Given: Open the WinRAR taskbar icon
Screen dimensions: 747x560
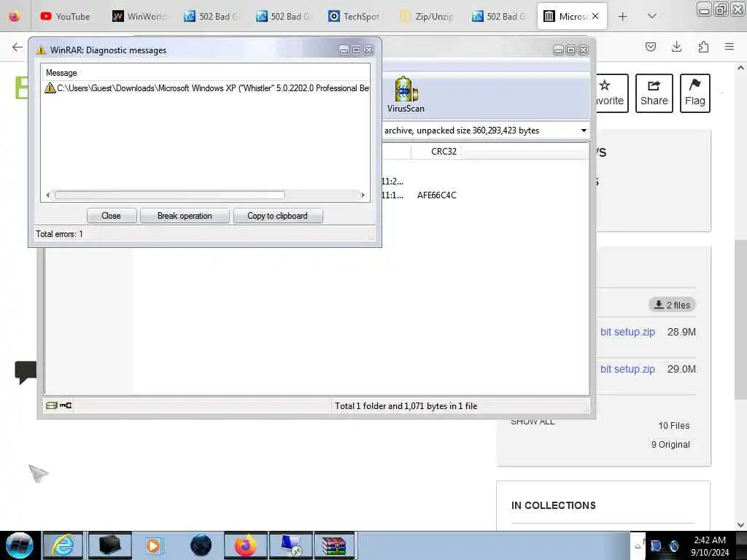Looking at the screenshot, I should [334, 545].
